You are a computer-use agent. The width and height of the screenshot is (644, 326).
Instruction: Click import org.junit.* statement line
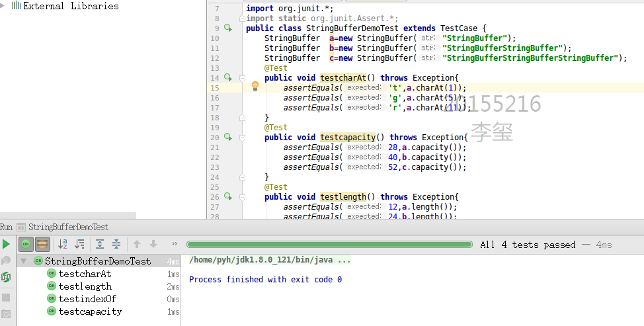click(290, 9)
